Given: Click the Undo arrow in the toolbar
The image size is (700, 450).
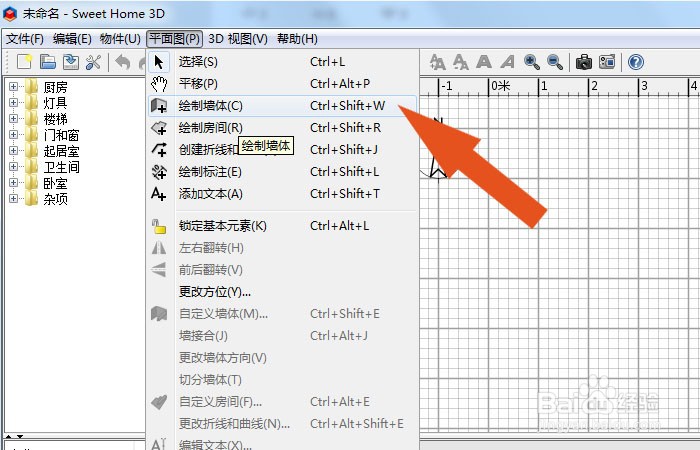Looking at the screenshot, I should tap(123, 62).
